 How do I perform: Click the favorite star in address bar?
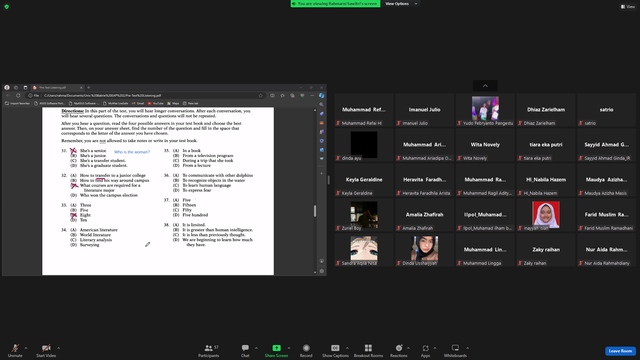[260, 96]
